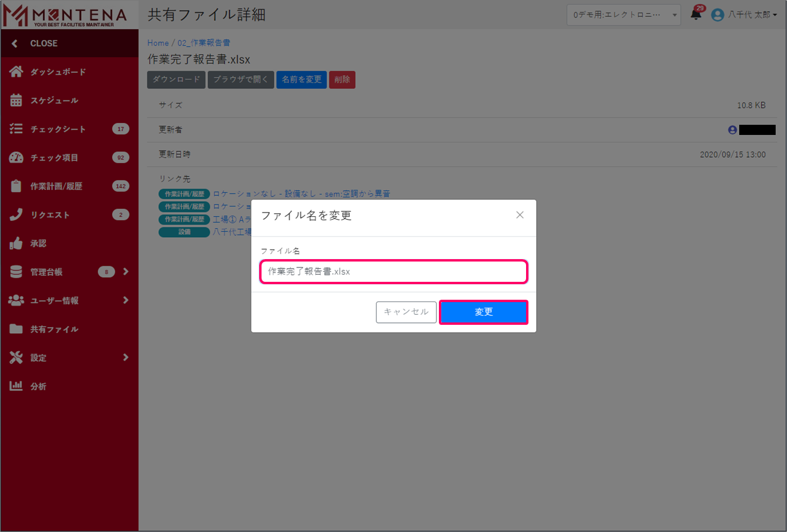Click the 分析 chart icon

point(16,386)
